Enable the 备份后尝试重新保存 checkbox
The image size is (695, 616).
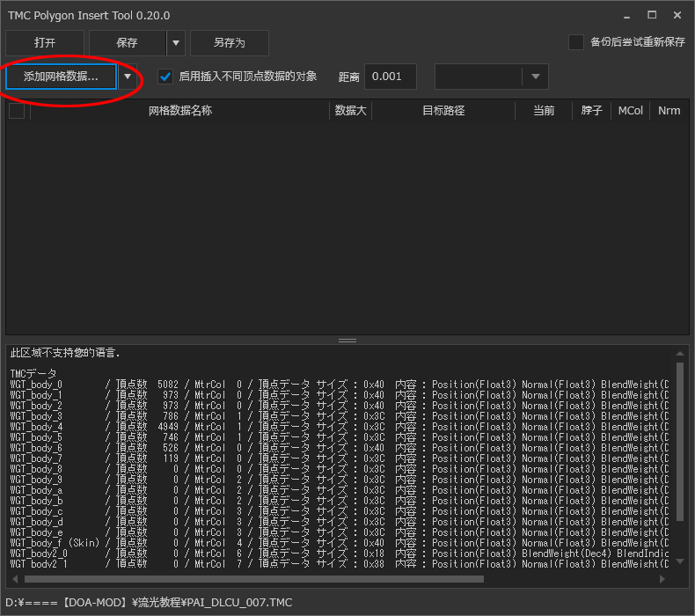tap(575, 42)
